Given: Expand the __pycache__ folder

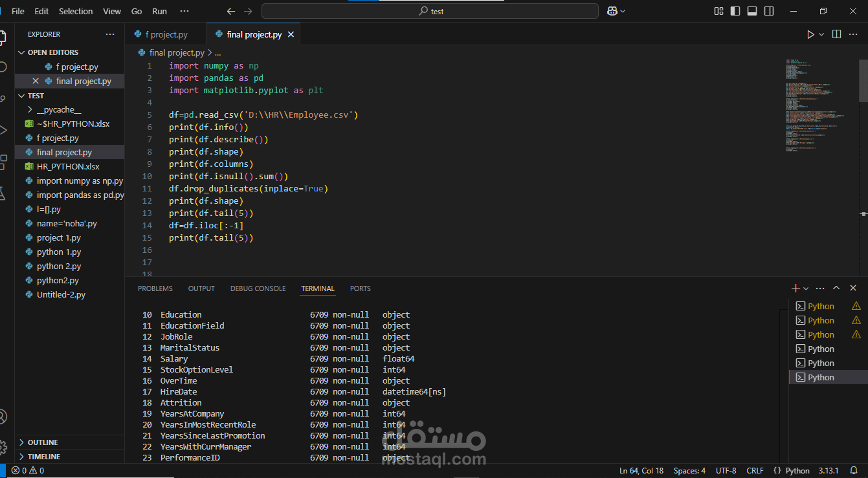Looking at the screenshot, I should click(30, 109).
